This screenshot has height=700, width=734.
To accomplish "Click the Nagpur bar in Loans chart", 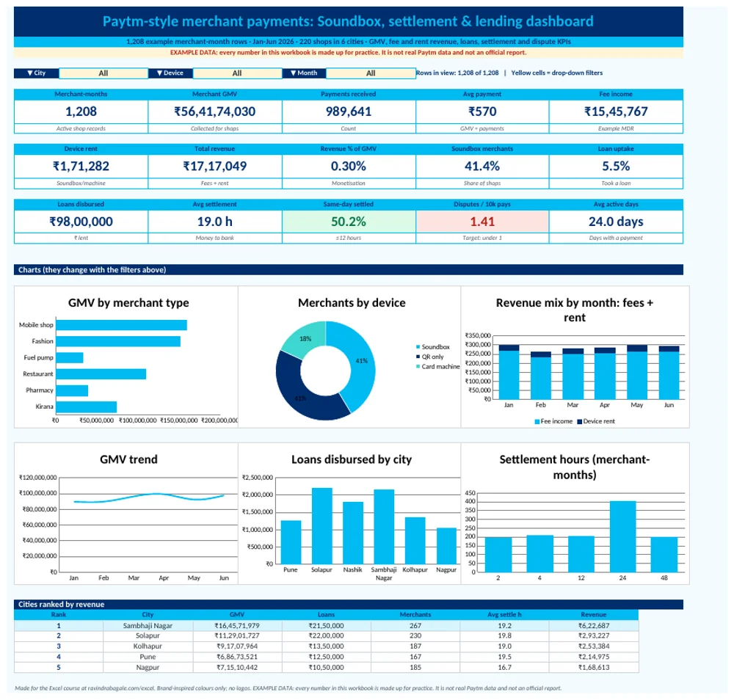I will click(446, 546).
